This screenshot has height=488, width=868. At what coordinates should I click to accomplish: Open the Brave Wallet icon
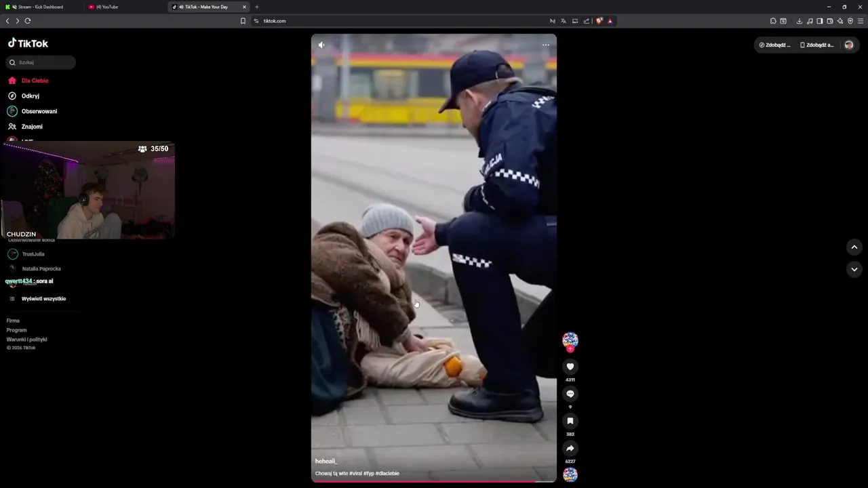pos(830,21)
